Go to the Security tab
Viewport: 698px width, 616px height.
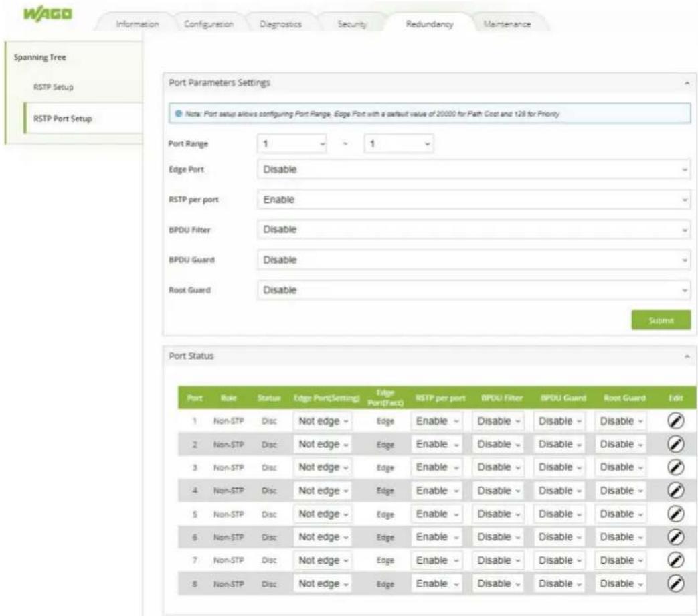point(352,24)
